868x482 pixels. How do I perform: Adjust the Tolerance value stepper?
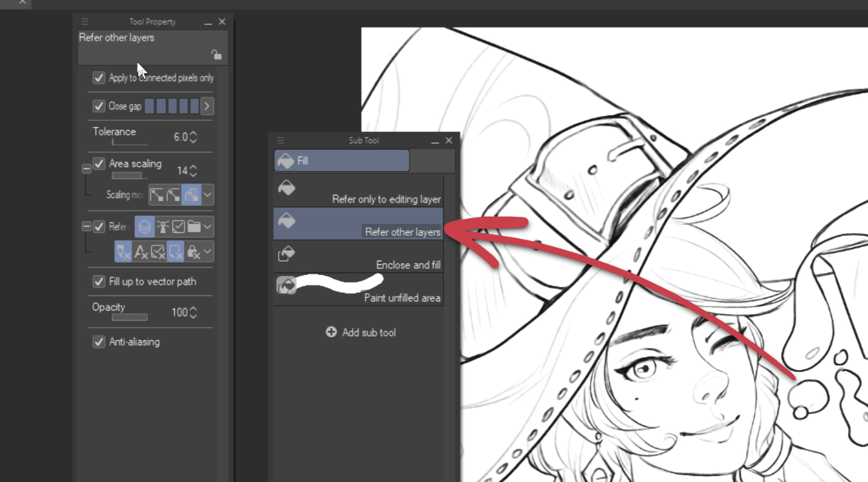coord(193,137)
